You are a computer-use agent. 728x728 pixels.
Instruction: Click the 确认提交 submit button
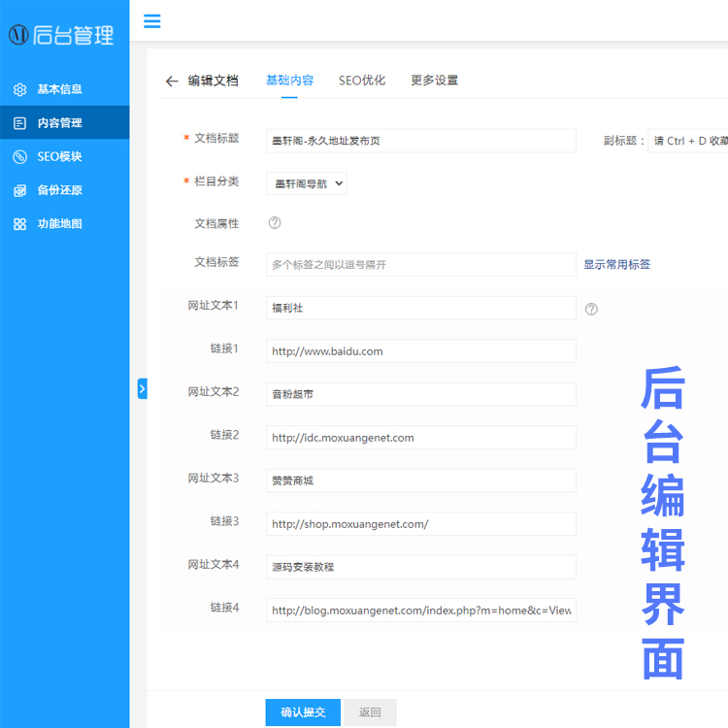[x=303, y=712]
